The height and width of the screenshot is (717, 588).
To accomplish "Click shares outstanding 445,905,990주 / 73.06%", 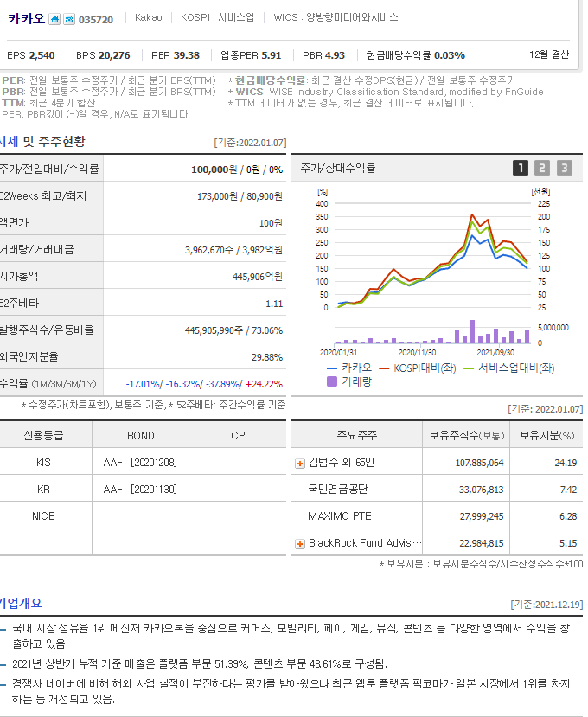I will 233,330.
